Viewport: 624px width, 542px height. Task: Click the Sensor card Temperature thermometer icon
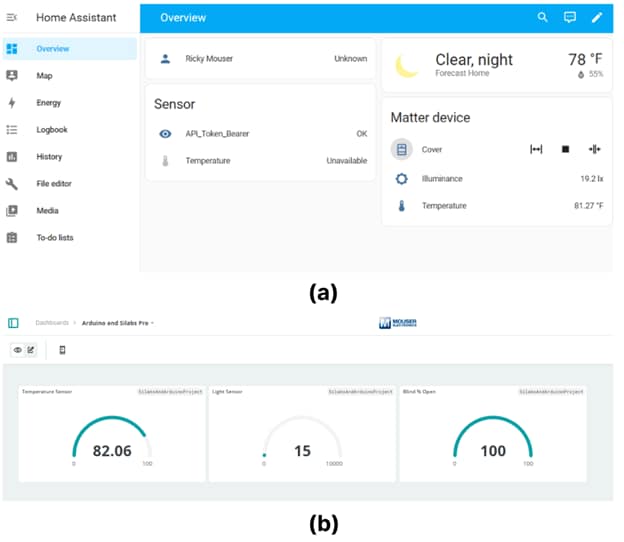[x=165, y=161]
